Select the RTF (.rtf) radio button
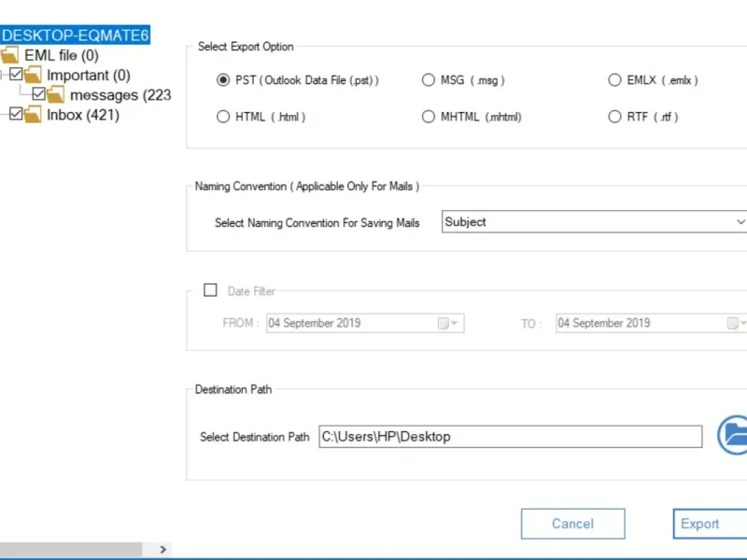 pyautogui.click(x=614, y=117)
